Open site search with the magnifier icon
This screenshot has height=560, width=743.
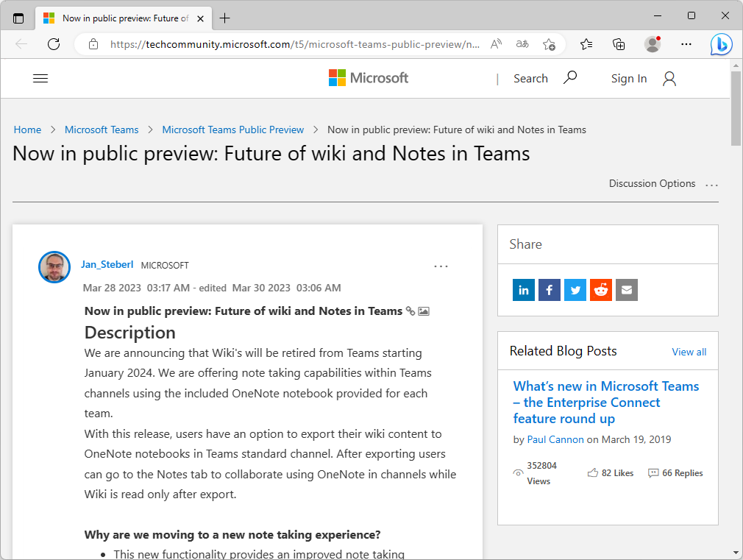click(571, 77)
